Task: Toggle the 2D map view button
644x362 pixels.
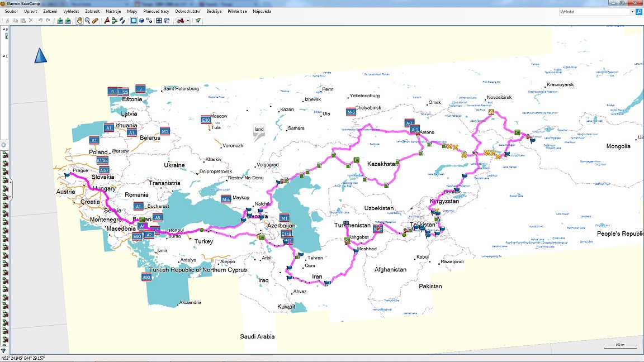Action: (x=134, y=21)
